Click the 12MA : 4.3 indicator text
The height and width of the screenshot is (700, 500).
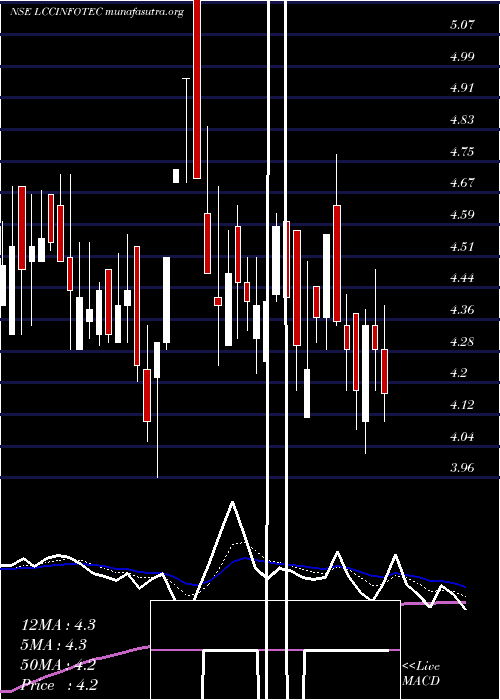pos(58,625)
